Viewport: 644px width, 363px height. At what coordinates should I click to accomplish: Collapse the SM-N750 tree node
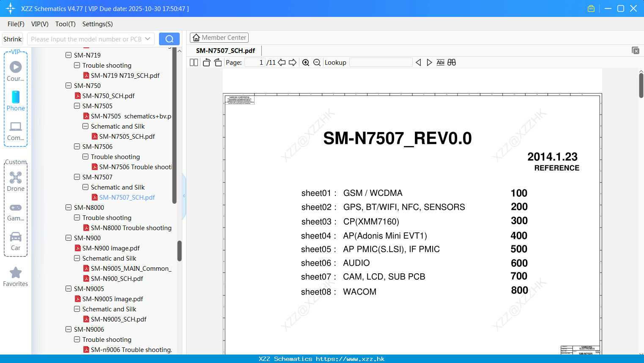tap(69, 85)
